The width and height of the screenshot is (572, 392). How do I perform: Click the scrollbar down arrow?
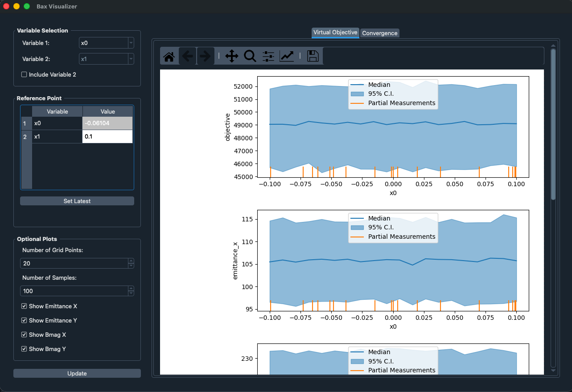(553, 371)
